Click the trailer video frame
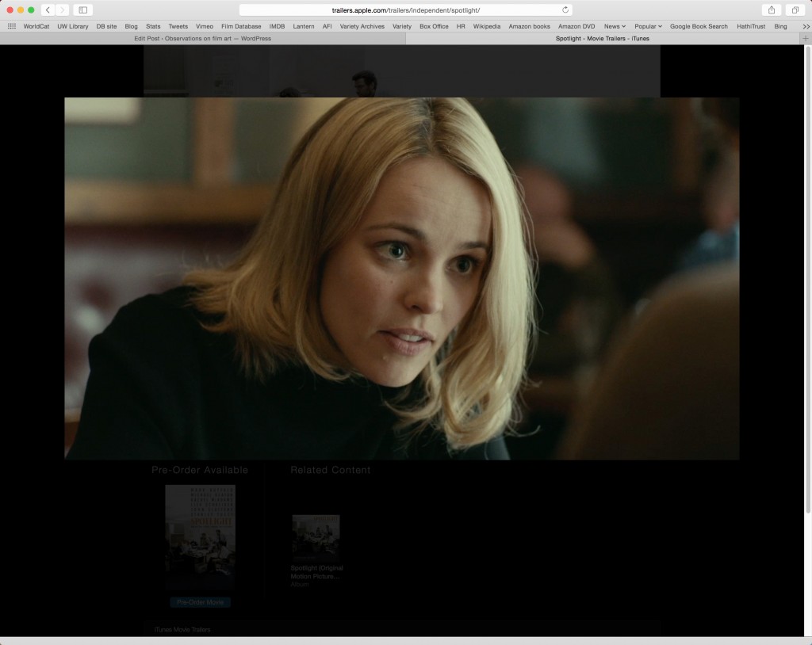Screen dimensions: 812x645 (x=401, y=278)
